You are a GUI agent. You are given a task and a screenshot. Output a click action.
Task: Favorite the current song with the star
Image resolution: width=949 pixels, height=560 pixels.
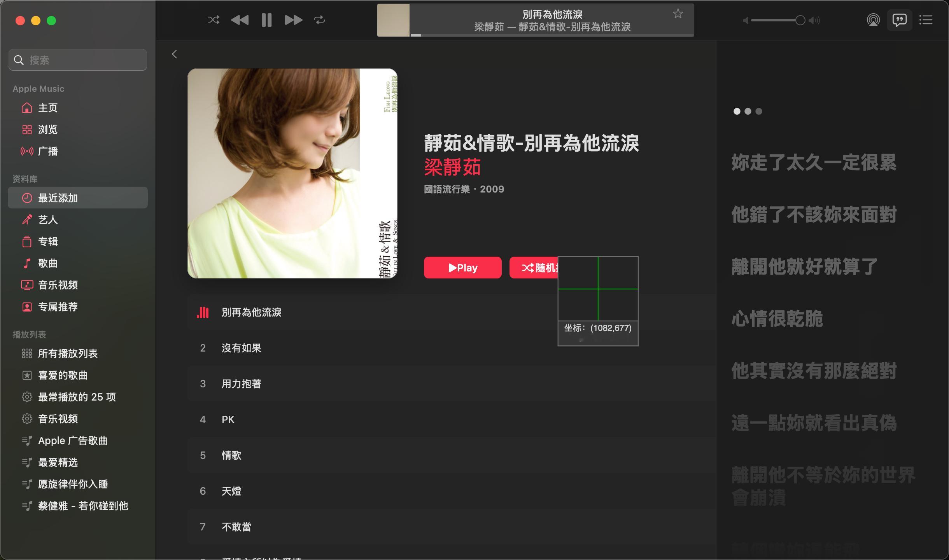click(x=678, y=14)
